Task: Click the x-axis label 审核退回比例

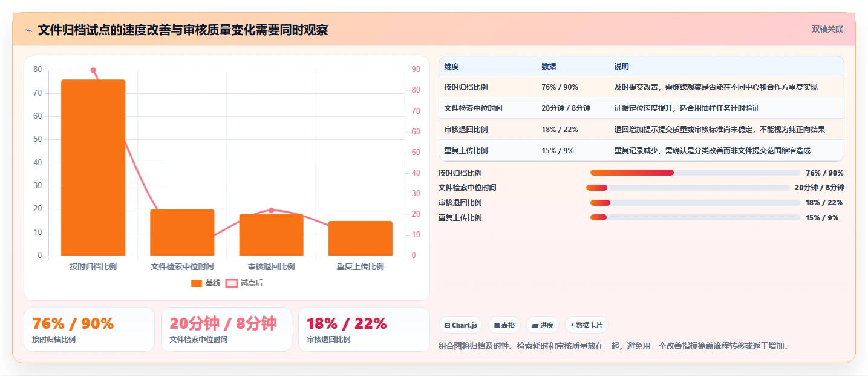Action: tap(271, 266)
